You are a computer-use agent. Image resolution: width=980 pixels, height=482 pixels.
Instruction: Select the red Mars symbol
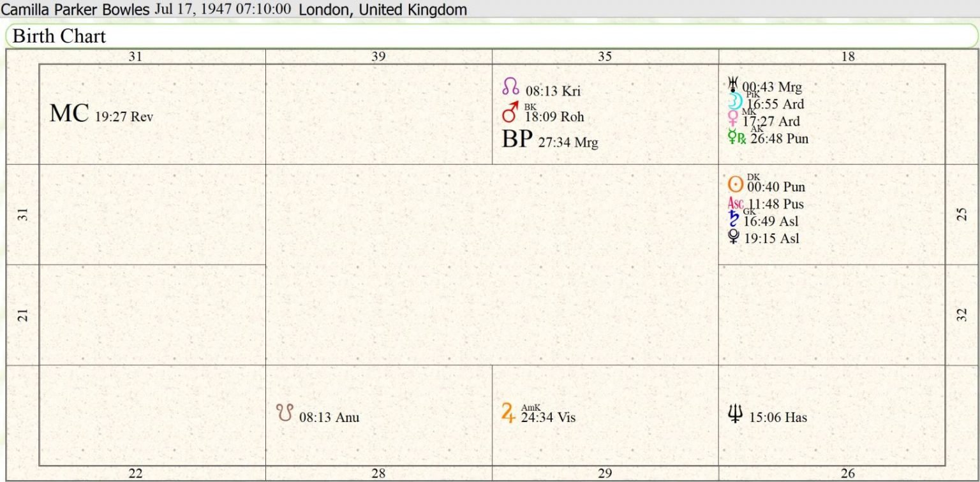(510, 113)
